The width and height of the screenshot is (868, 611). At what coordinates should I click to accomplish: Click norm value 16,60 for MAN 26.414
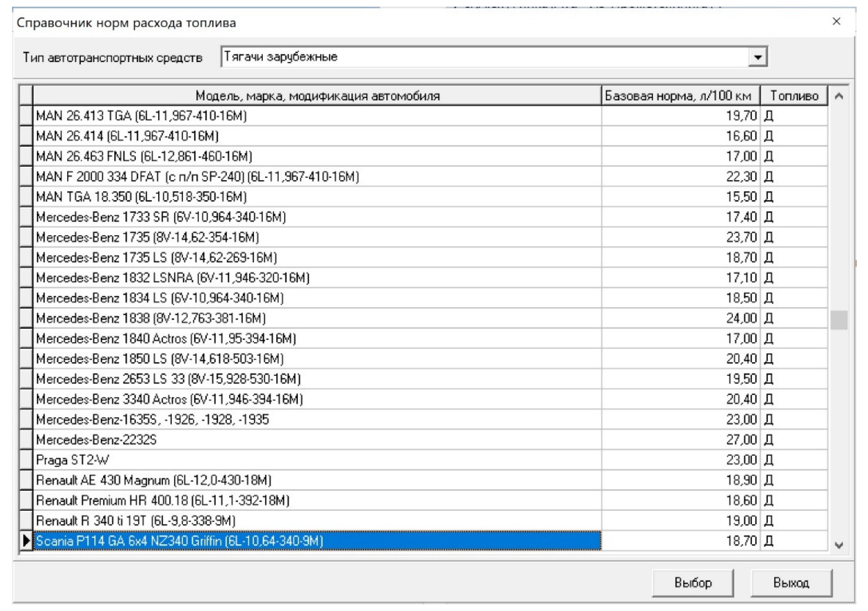point(681,136)
